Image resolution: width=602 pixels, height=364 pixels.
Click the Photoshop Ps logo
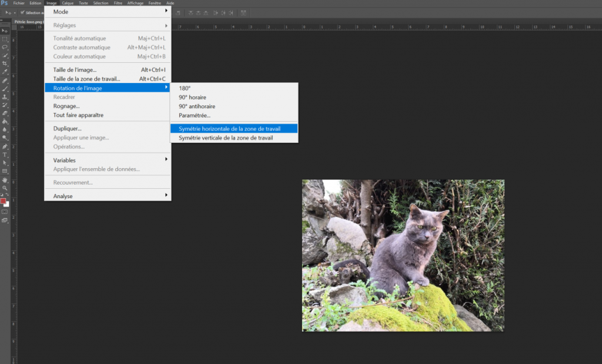pyautogui.click(x=5, y=3)
